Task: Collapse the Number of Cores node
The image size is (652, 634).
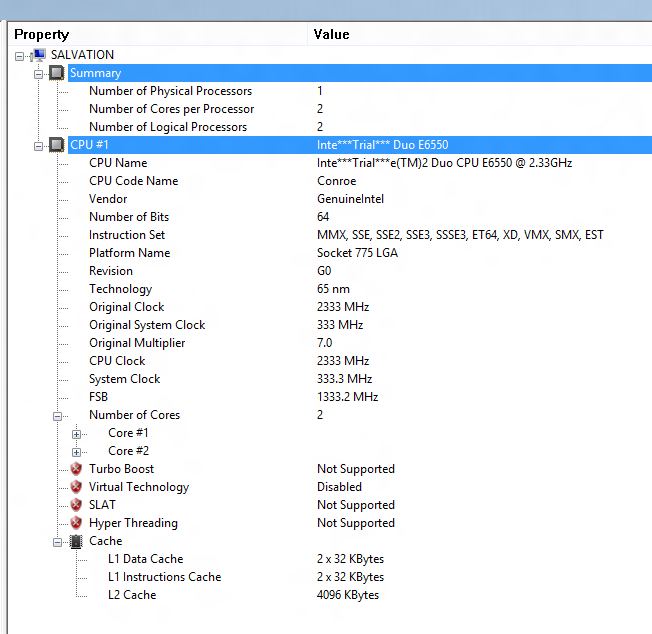Action: coord(57,416)
